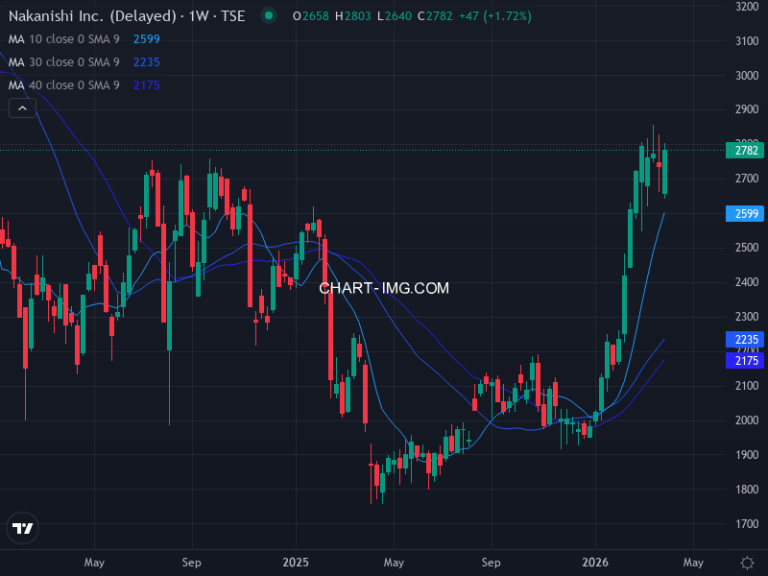
Task: Click the 2026 label on time axis
Action: pyautogui.click(x=595, y=562)
